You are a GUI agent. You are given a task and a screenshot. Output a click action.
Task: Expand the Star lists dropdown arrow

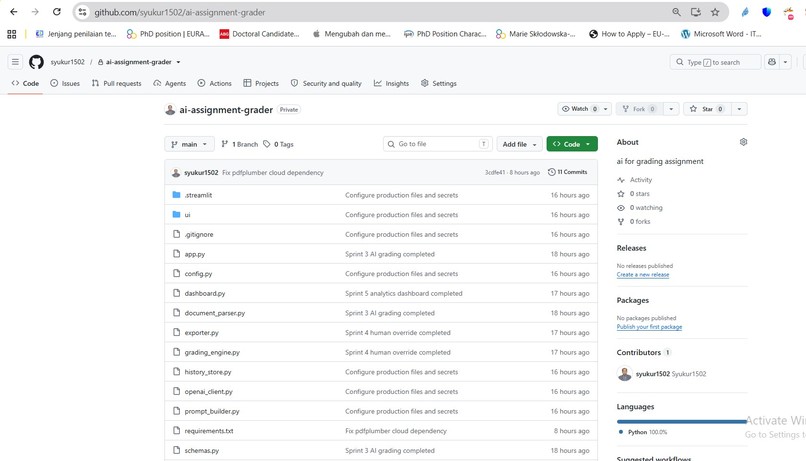click(739, 109)
